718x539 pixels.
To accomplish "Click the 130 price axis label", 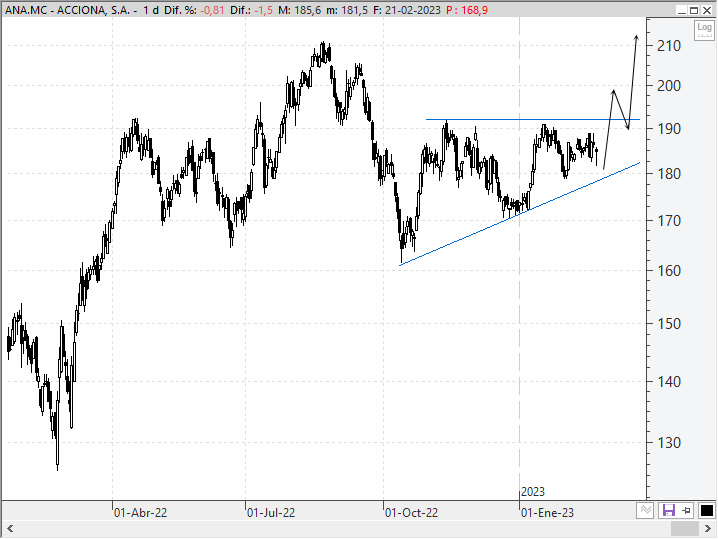I will pyautogui.click(x=669, y=443).
